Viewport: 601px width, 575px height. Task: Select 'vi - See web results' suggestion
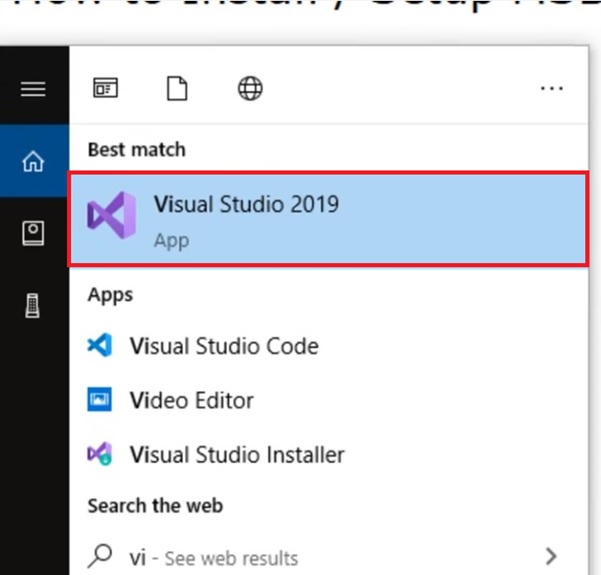click(x=328, y=557)
